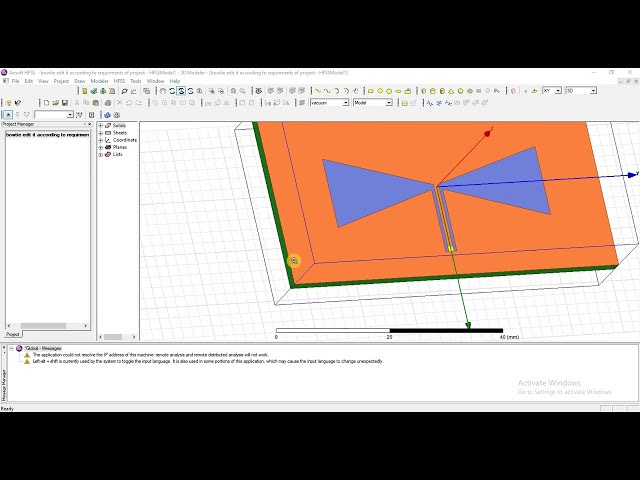Click the Undo arrow toolbar icon

[x=129, y=103]
